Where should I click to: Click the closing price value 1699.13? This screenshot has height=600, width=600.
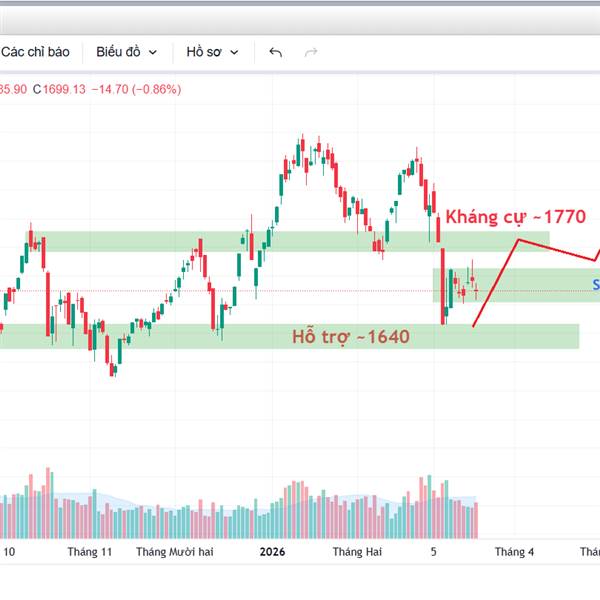coord(64,90)
